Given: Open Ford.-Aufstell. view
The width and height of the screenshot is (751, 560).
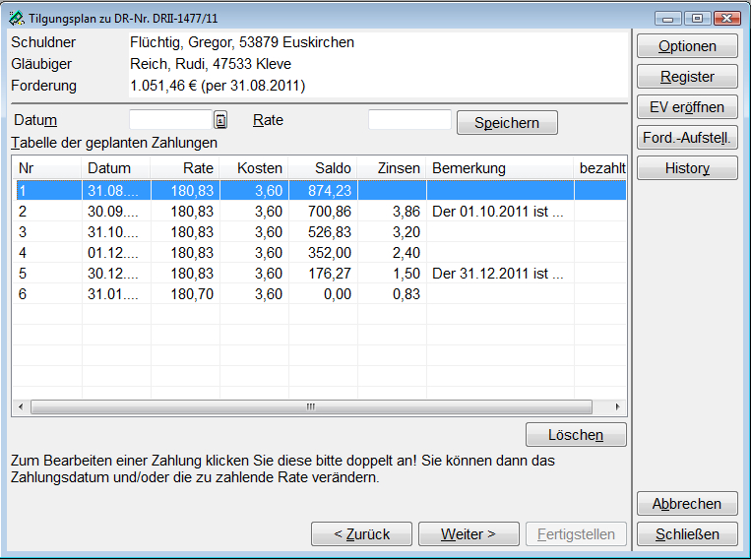Looking at the screenshot, I should pyautogui.click(x=687, y=138).
